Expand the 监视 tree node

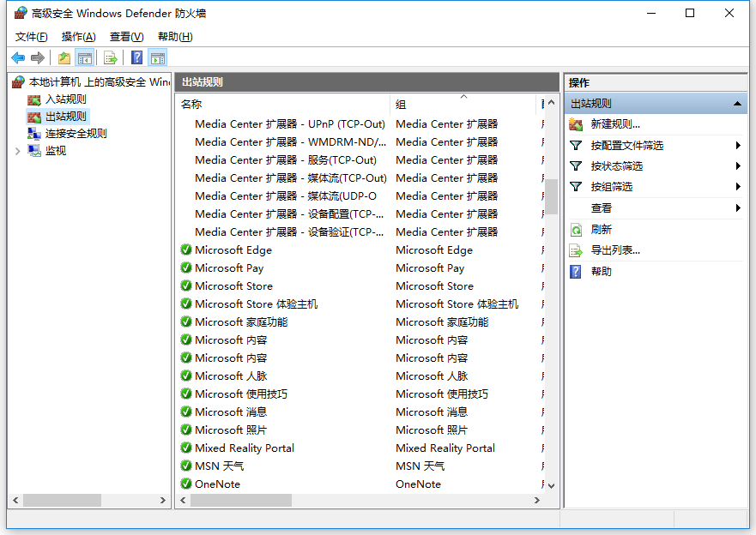click(x=18, y=151)
